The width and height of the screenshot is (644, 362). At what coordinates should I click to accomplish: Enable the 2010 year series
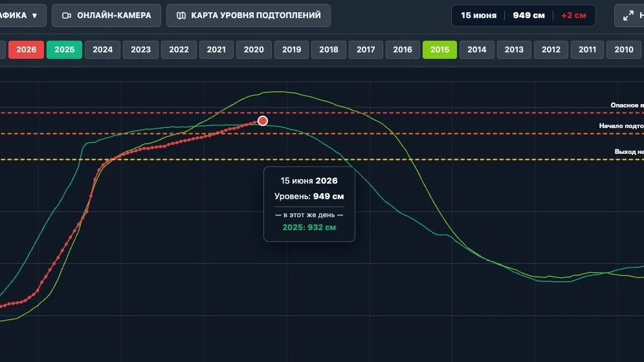click(624, 50)
